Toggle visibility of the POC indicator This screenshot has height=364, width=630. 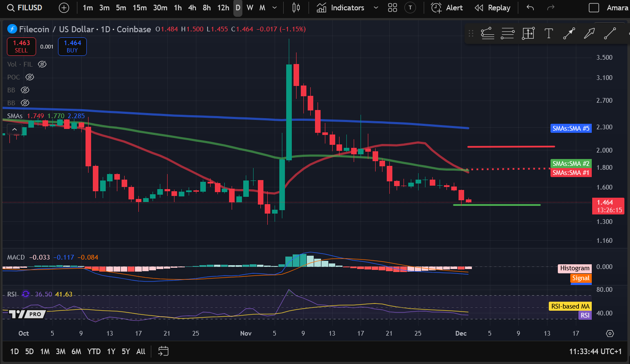tap(30, 77)
